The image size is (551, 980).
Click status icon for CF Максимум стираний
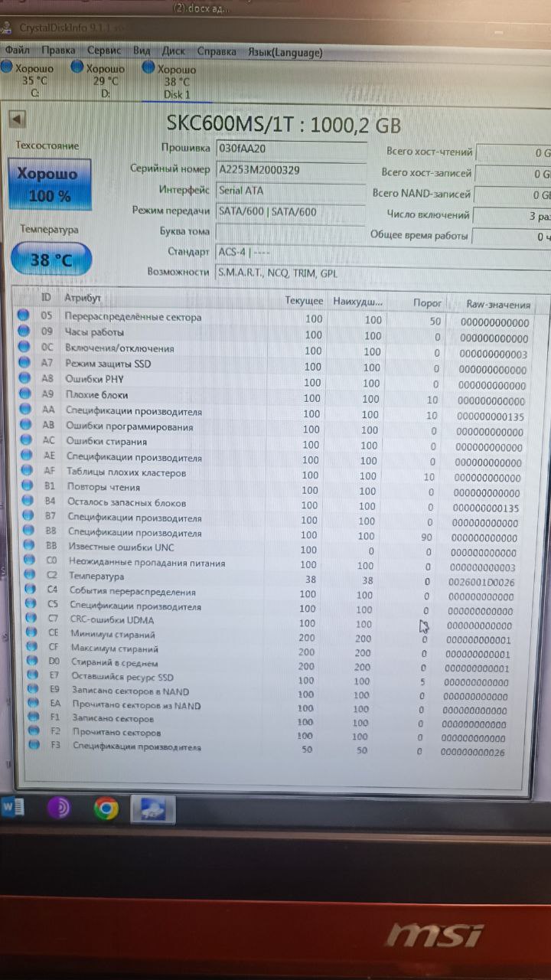(32, 647)
